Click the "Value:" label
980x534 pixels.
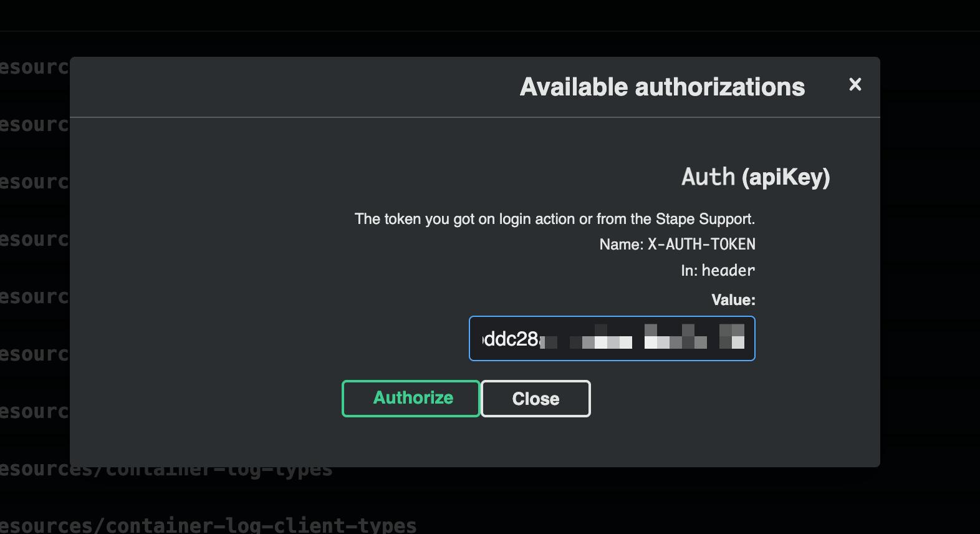point(733,300)
